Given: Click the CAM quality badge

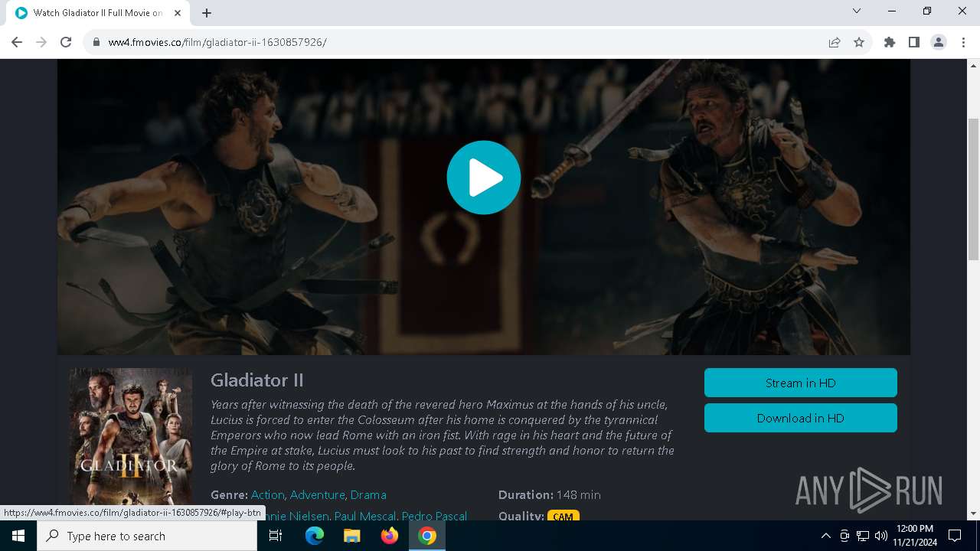Looking at the screenshot, I should (563, 517).
